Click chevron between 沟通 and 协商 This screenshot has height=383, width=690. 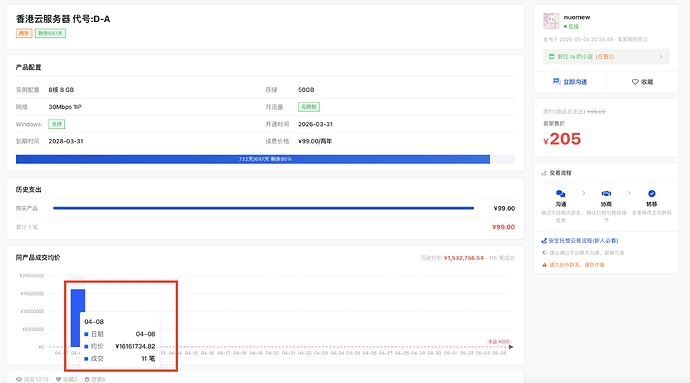[584, 193]
